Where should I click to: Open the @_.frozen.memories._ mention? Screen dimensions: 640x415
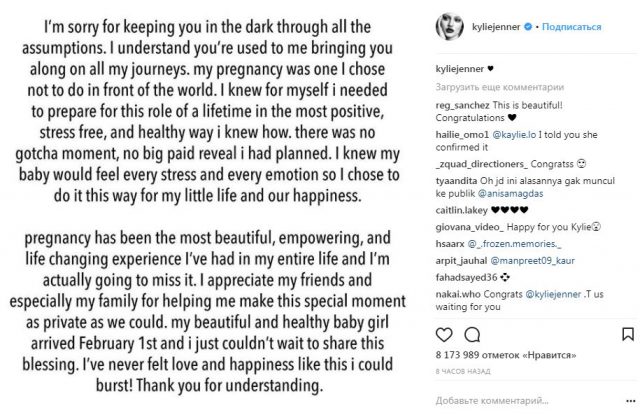point(514,244)
